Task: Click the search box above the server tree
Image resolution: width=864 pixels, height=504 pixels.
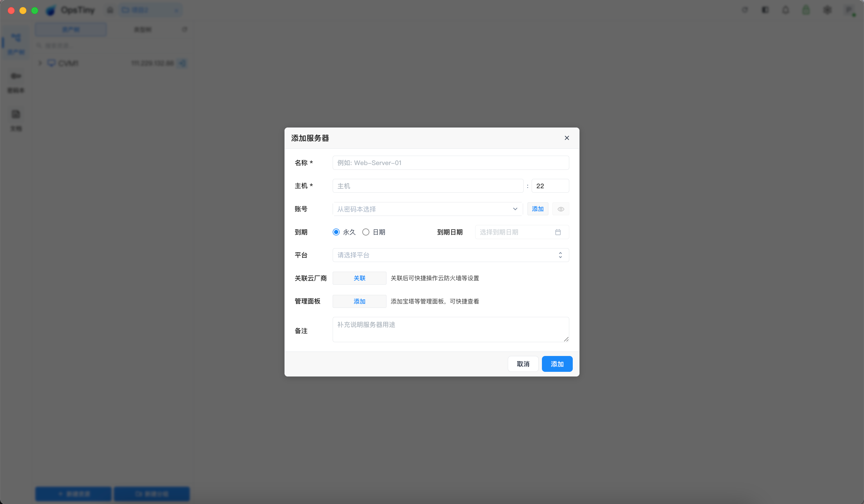Action: coord(112,46)
